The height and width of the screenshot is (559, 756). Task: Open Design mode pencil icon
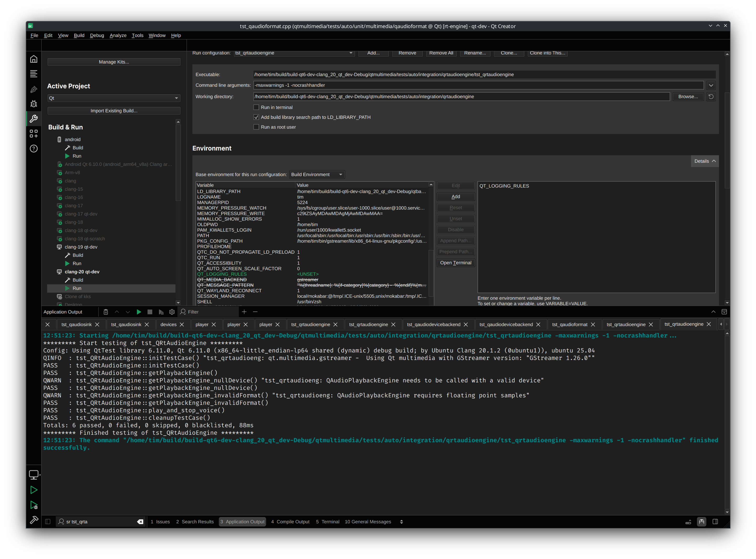coord(34,89)
